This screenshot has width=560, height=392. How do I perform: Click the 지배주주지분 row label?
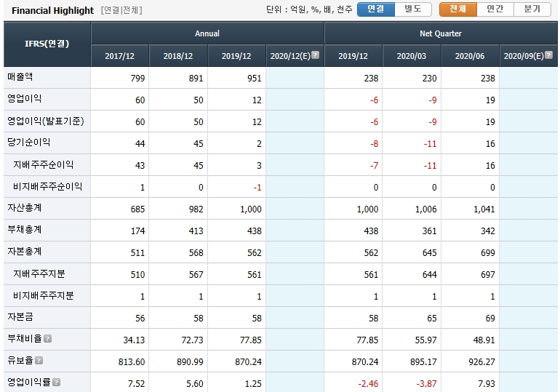pos(39,274)
